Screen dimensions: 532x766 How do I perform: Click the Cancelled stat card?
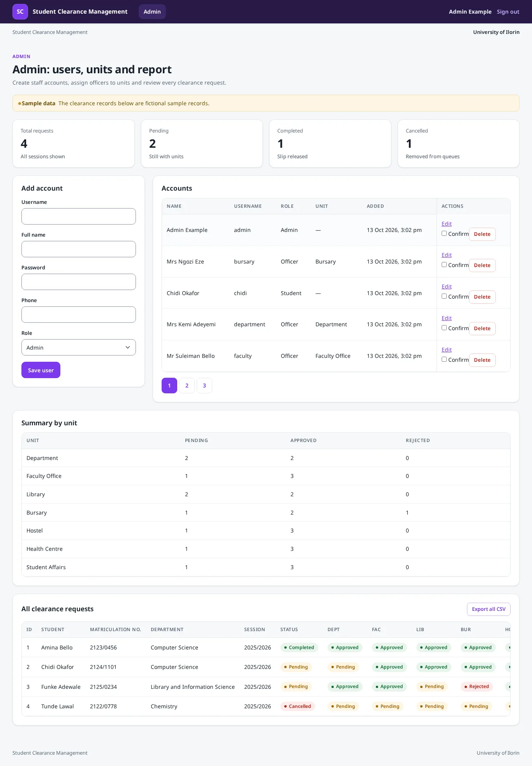(458, 143)
